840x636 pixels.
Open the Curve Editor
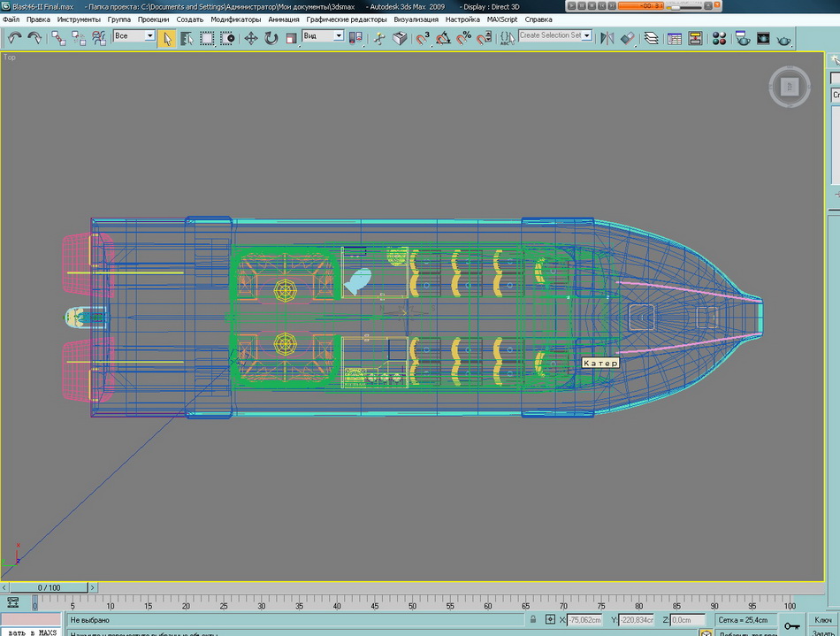(x=674, y=38)
